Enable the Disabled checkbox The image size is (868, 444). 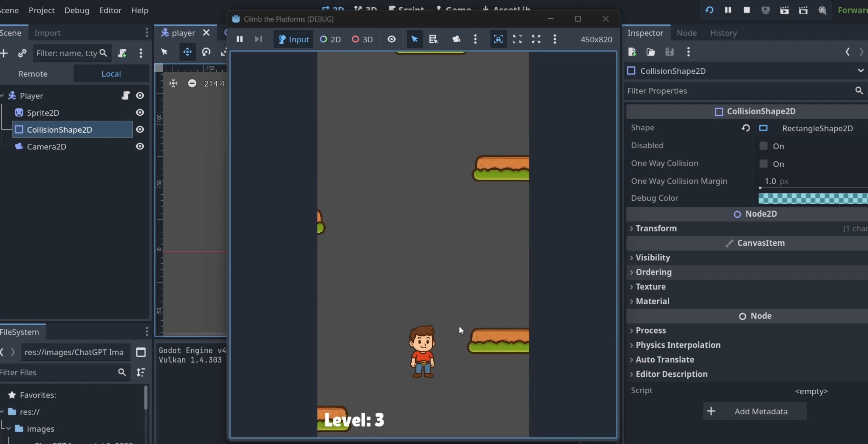pyautogui.click(x=763, y=146)
